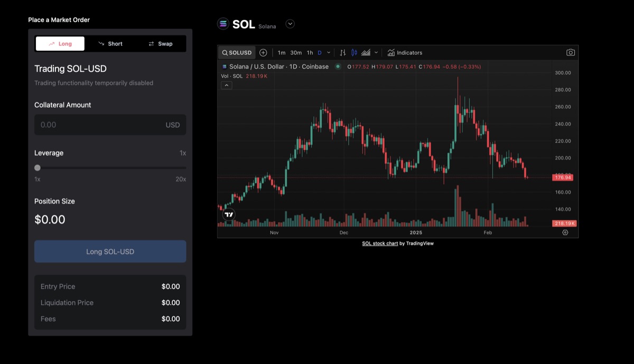Screen dimensions: 634x364
Task: Select the 1m chart interval
Action: click(x=282, y=53)
